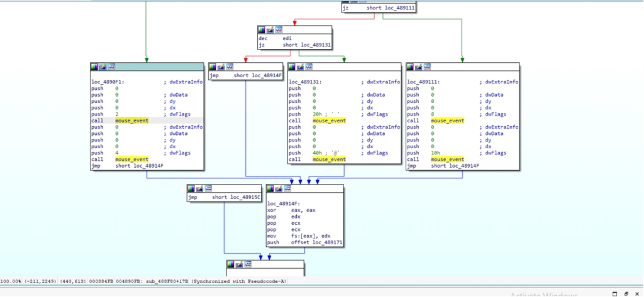Image resolution: width=644 pixels, height=297 pixels.
Task: Click color icon on bottom-most partial block
Action: tap(231, 264)
